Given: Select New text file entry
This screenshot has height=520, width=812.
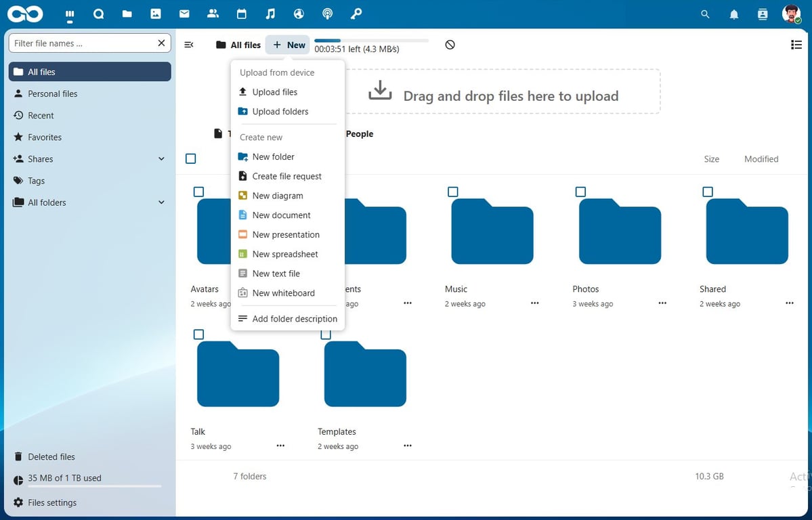Looking at the screenshot, I should [x=287, y=274].
